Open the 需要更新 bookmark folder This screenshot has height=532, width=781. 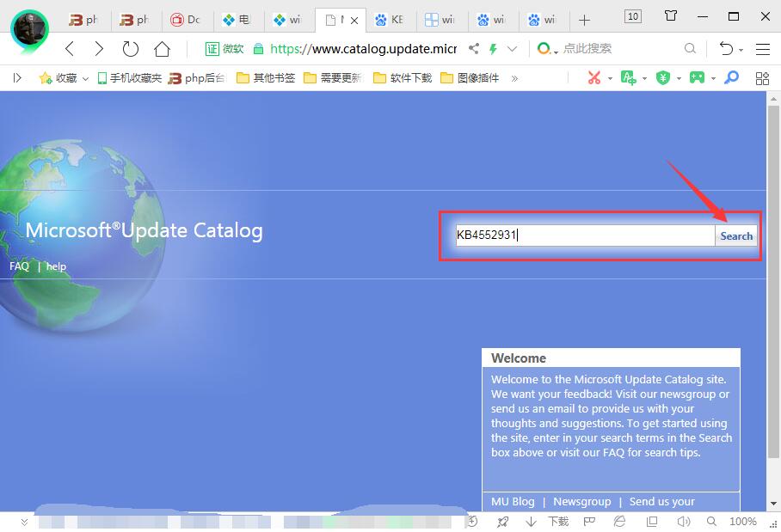tap(333, 77)
